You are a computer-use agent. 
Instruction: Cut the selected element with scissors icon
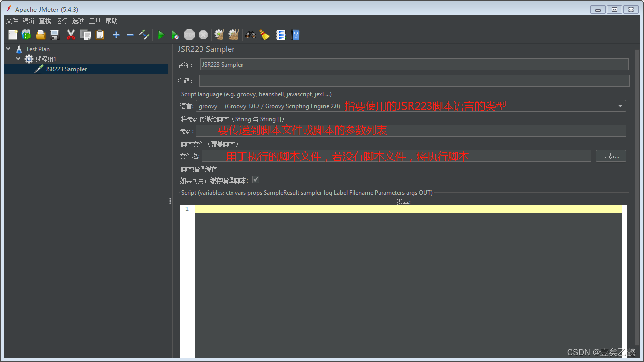(x=71, y=35)
